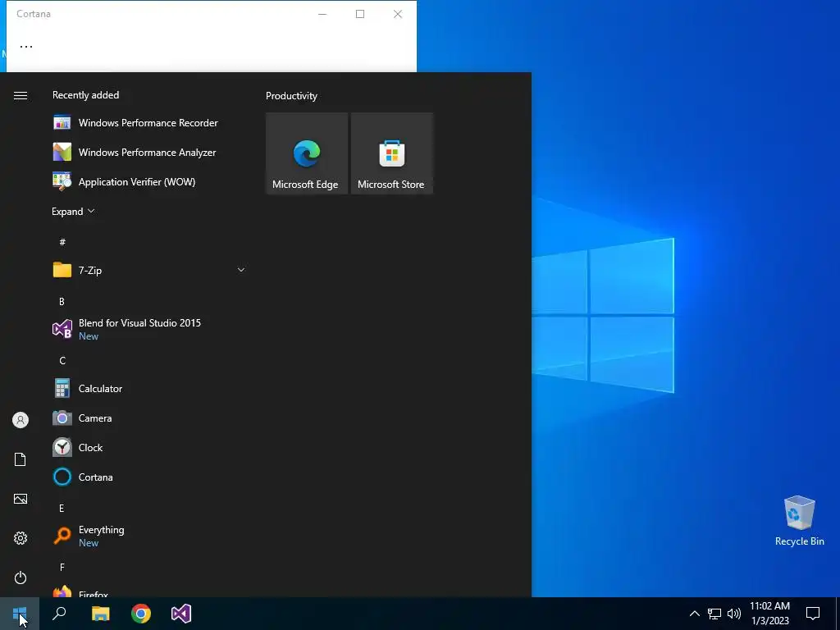Open the Cortana window three-dots menu
This screenshot has width=840, height=630.
tap(26, 47)
